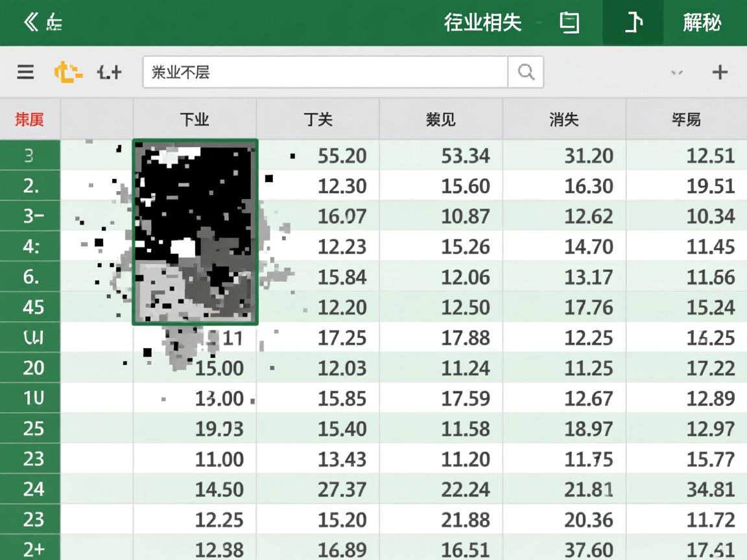The width and height of the screenshot is (747, 560).
Task: Click inside the 桬业不层 search field
Action: (x=324, y=72)
